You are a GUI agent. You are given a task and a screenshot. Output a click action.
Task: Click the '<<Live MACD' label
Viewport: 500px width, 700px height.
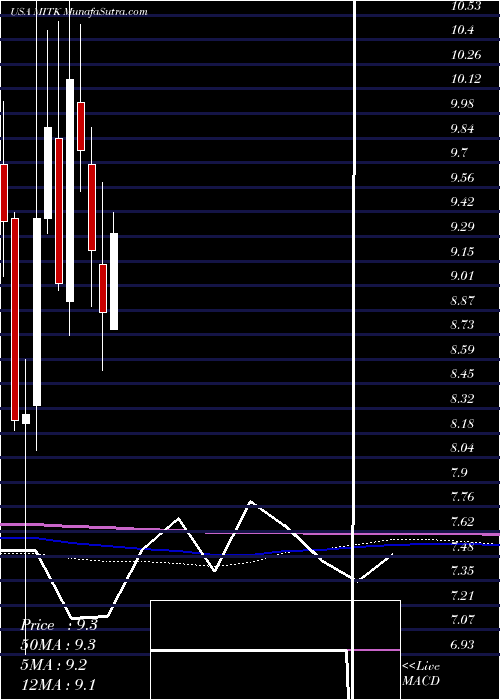421,674
